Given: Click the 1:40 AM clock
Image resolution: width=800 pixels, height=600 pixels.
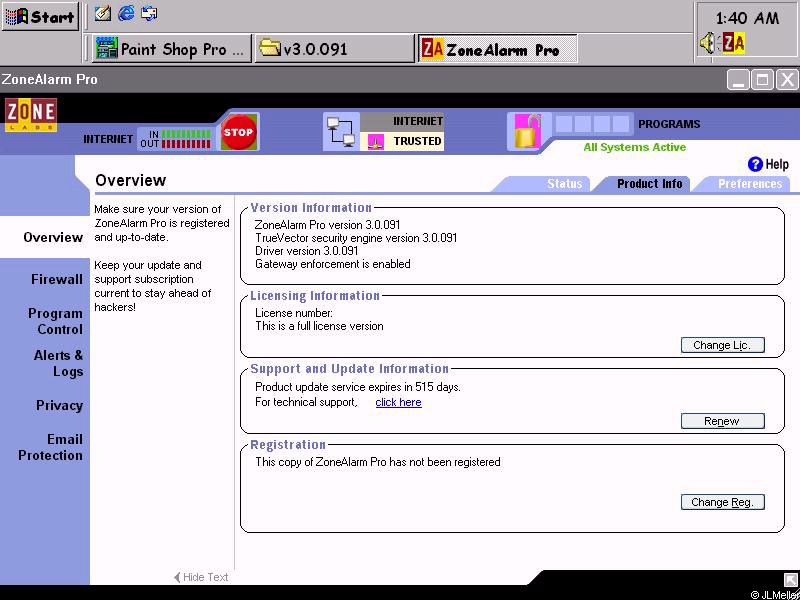Looking at the screenshot, I should [747, 18].
